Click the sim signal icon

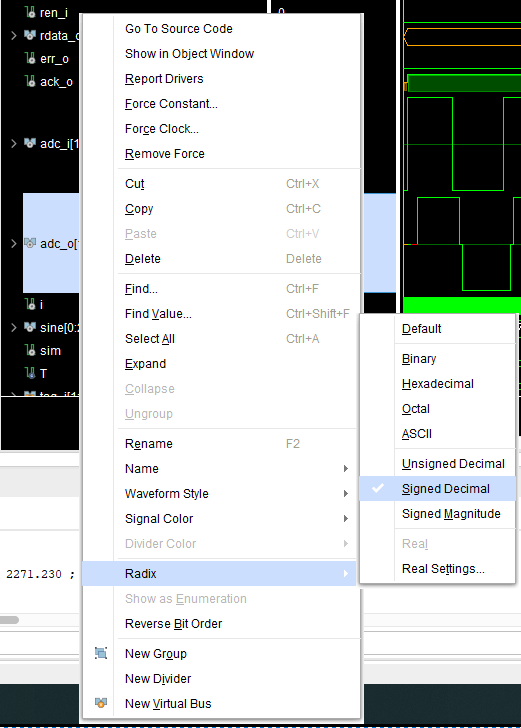30,350
